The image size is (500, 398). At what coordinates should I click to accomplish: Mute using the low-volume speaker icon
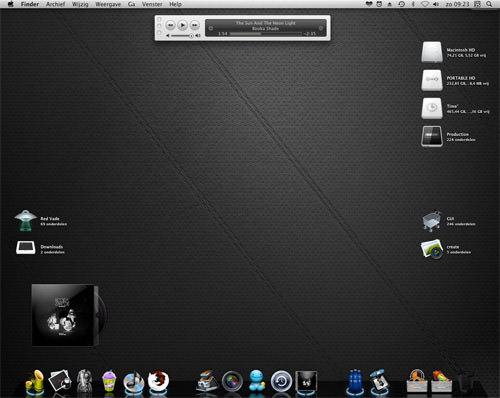168,36
